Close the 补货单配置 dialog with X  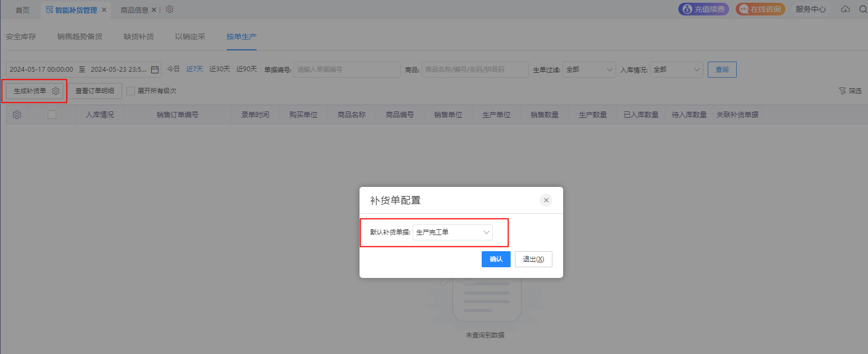click(x=546, y=200)
